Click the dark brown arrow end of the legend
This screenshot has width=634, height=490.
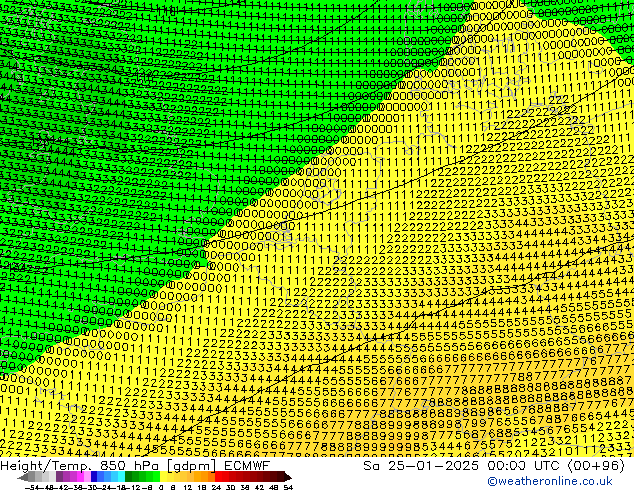click(x=287, y=477)
